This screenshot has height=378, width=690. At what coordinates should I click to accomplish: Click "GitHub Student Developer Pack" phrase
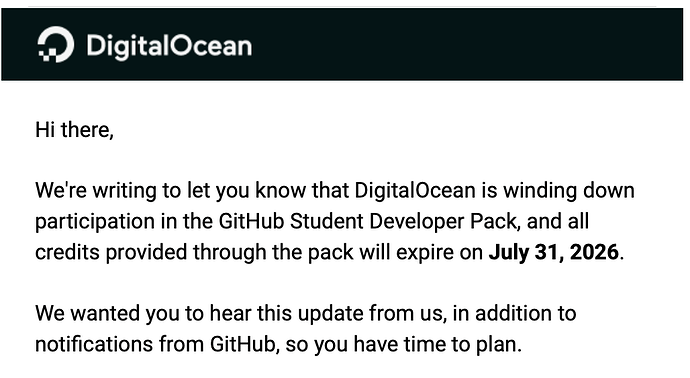(367, 221)
